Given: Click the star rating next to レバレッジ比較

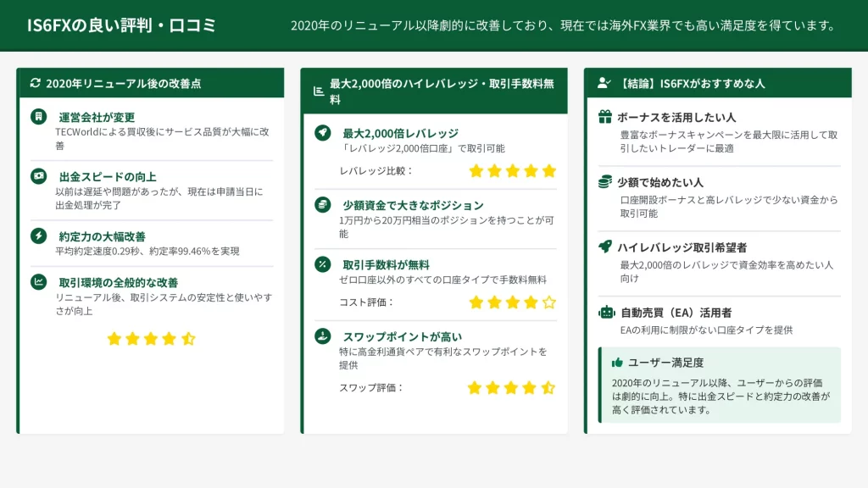Looking at the screenshot, I should pyautogui.click(x=512, y=170).
